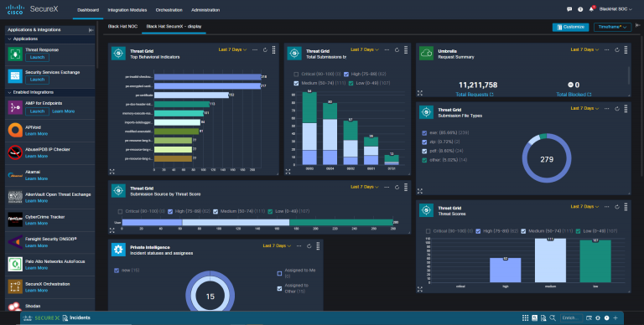644x325 pixels.
Task: Refresh the Total Submissions widget
Action: tap(397, 49)
